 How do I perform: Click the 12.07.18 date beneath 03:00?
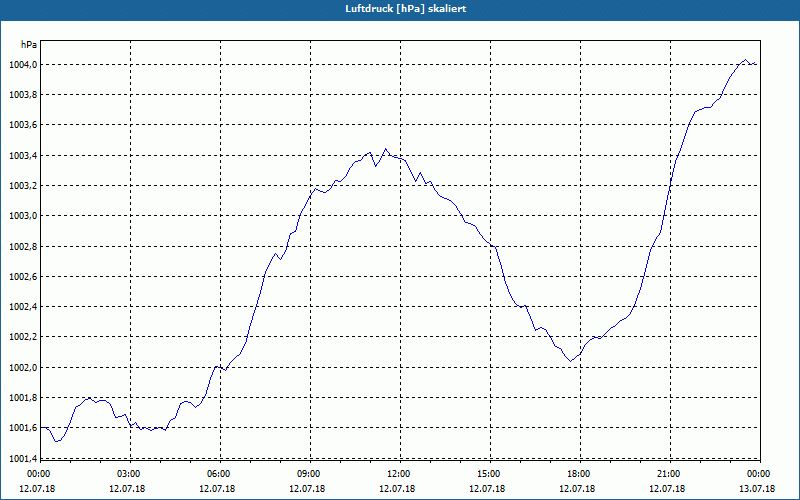click(x=127, y=489)
